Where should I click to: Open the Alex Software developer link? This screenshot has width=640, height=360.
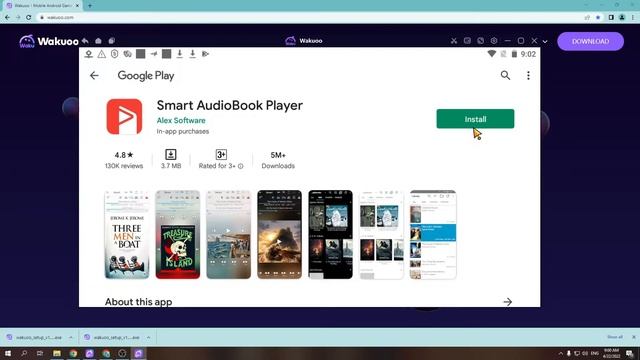[181, 120]
